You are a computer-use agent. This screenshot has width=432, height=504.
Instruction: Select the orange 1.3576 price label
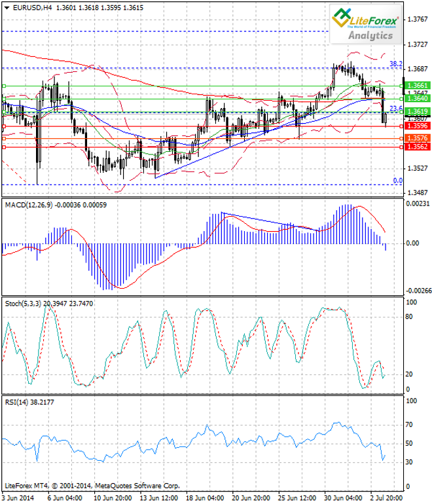418,138
